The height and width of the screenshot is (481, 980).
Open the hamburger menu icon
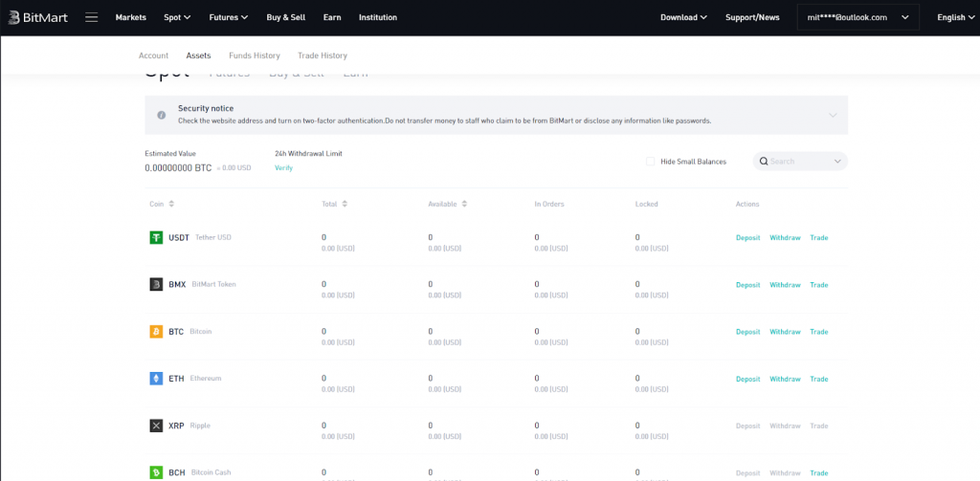point(91,17)
